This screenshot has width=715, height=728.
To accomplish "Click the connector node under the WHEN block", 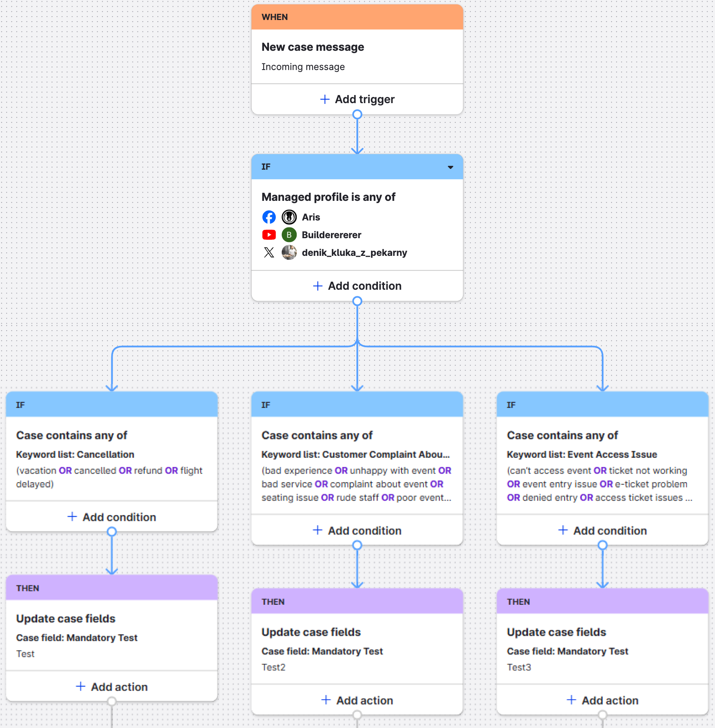I will tap(357, 115).
